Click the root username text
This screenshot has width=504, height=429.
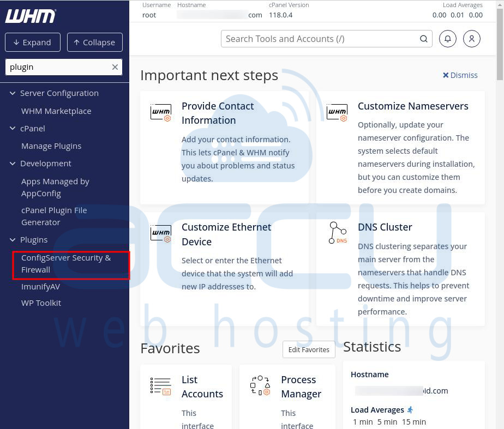[x=149, y=15]
